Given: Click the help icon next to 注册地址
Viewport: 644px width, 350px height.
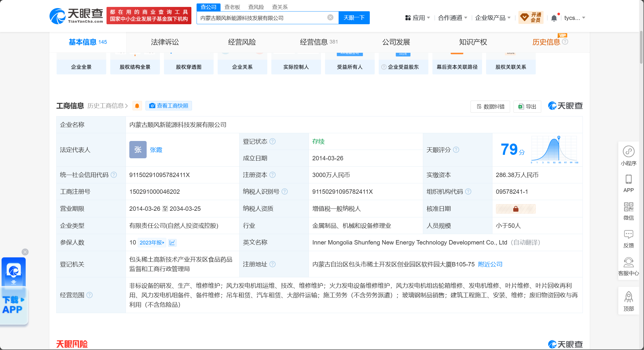Looking at the screenshot, I should pos(272,264).
